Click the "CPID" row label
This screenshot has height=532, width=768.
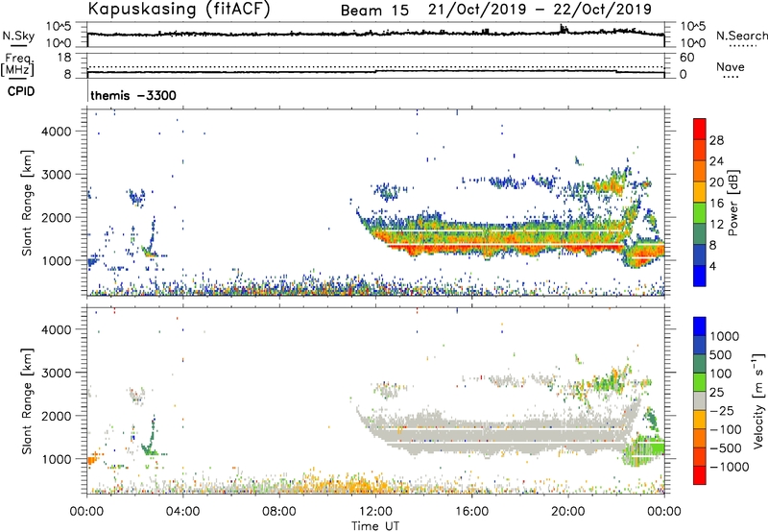point(21,91)
